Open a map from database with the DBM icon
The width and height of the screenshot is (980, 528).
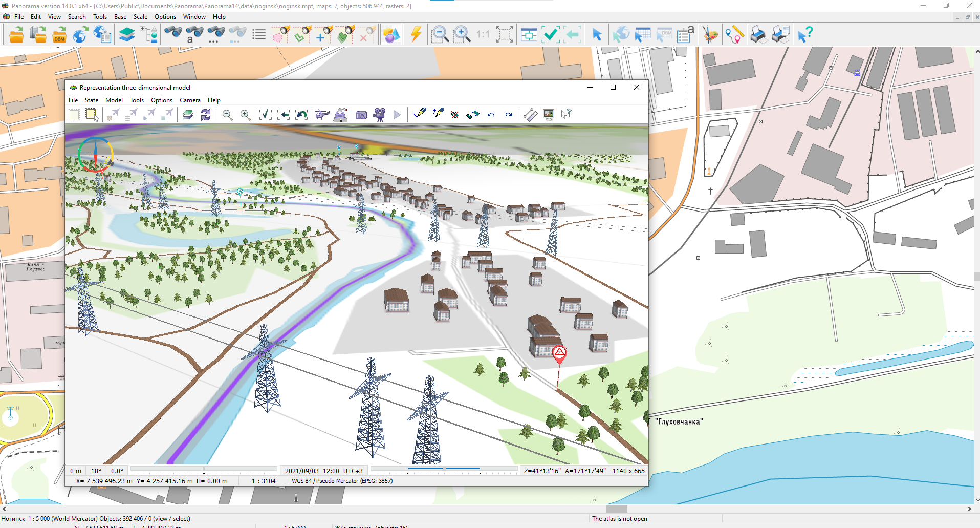(59, 35)
